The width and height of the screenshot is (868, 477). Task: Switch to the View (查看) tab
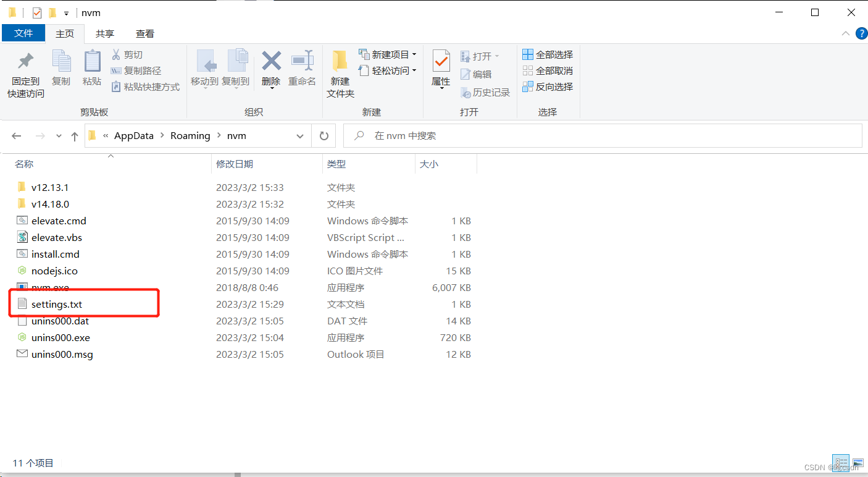click(x=145, y=34)
